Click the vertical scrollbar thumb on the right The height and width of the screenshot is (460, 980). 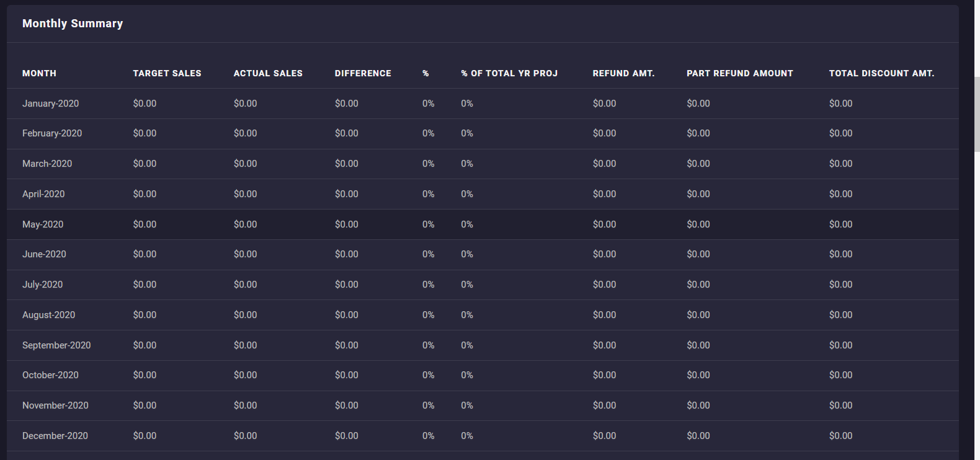(977, 115)
